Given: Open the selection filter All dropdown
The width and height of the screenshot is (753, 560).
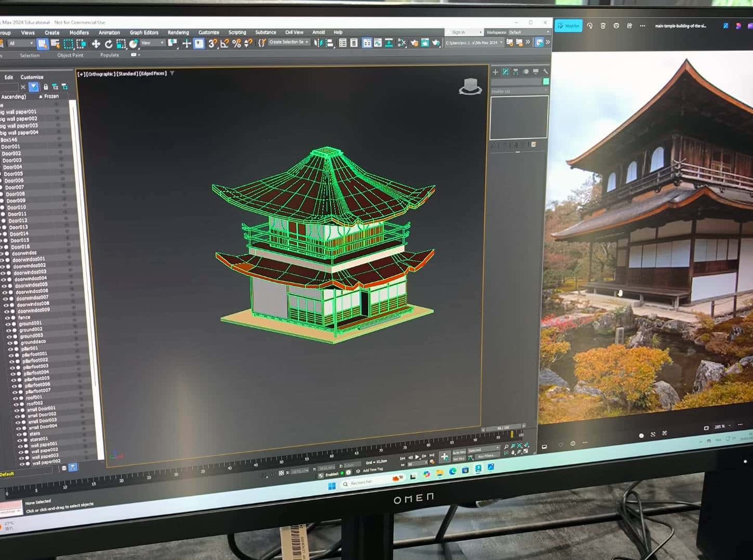Looking at the screenshot, I should (x=21, y=44).
